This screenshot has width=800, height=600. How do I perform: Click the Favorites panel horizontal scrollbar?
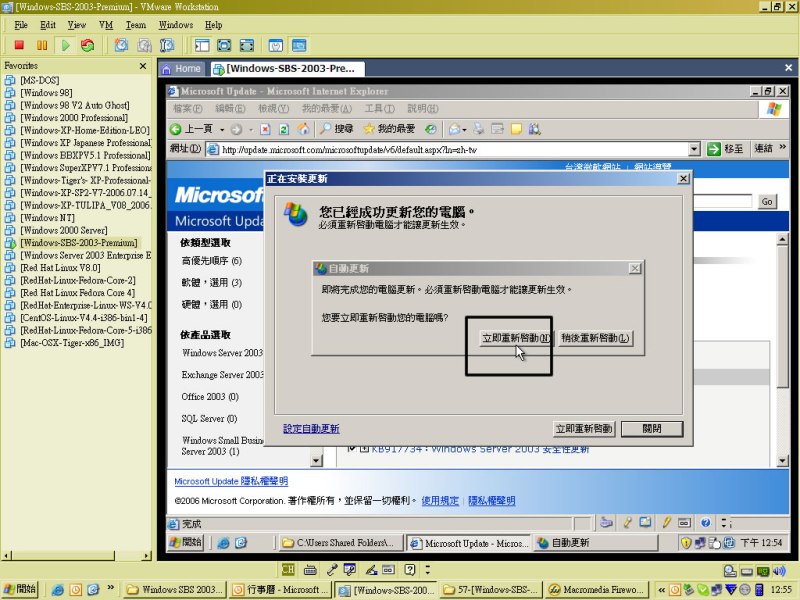[x=77, y=555]
